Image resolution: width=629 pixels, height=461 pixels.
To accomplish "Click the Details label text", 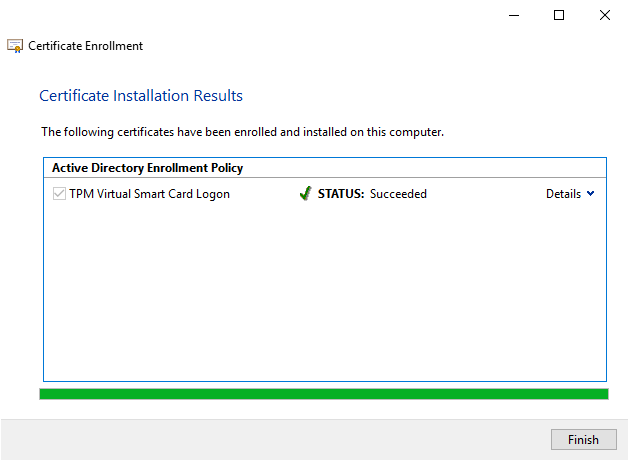I will pyautogui.click(x=563, y=194).
